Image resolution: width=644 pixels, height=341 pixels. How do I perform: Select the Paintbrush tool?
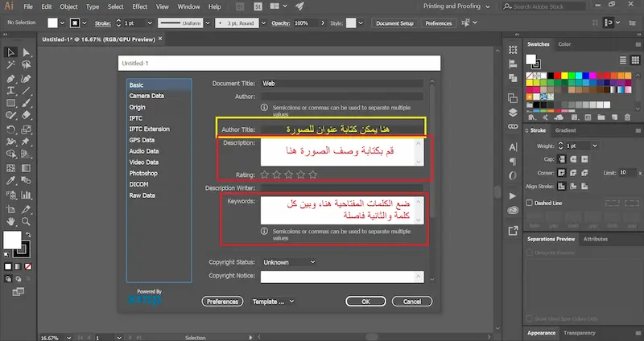pyautogui.click(x=27, y=103)
